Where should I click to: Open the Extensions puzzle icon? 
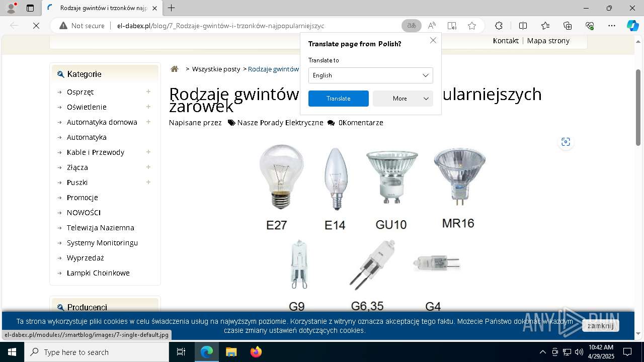[499, 26]
